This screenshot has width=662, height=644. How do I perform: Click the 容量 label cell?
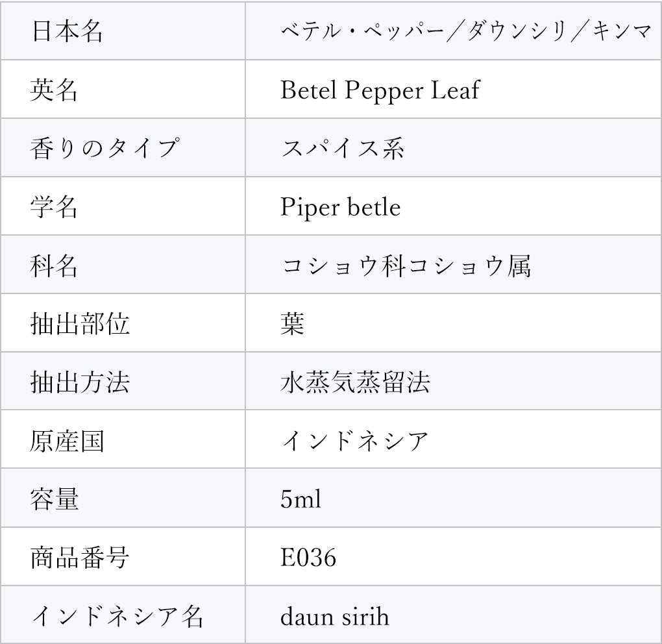[x=54, y=499]
